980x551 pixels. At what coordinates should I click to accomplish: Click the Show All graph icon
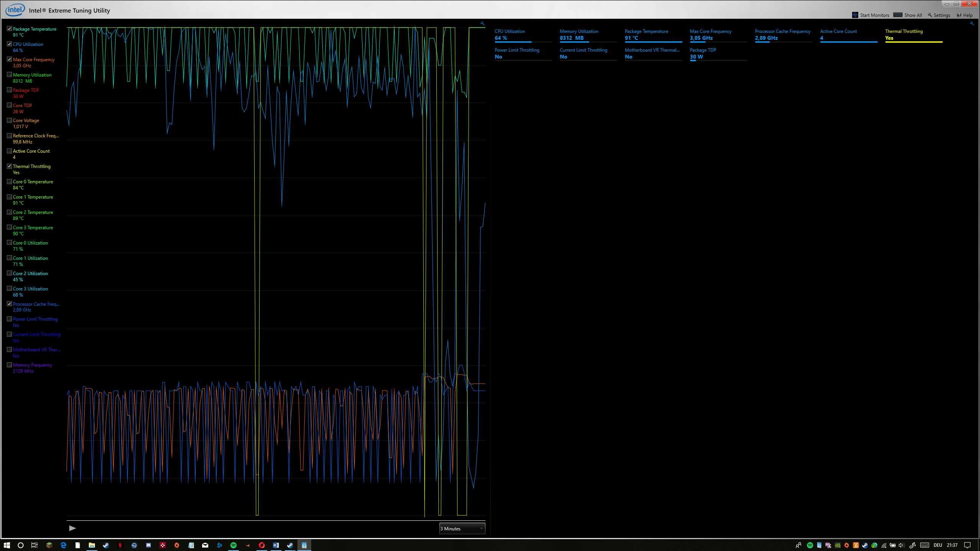click(x=898, y=15)
